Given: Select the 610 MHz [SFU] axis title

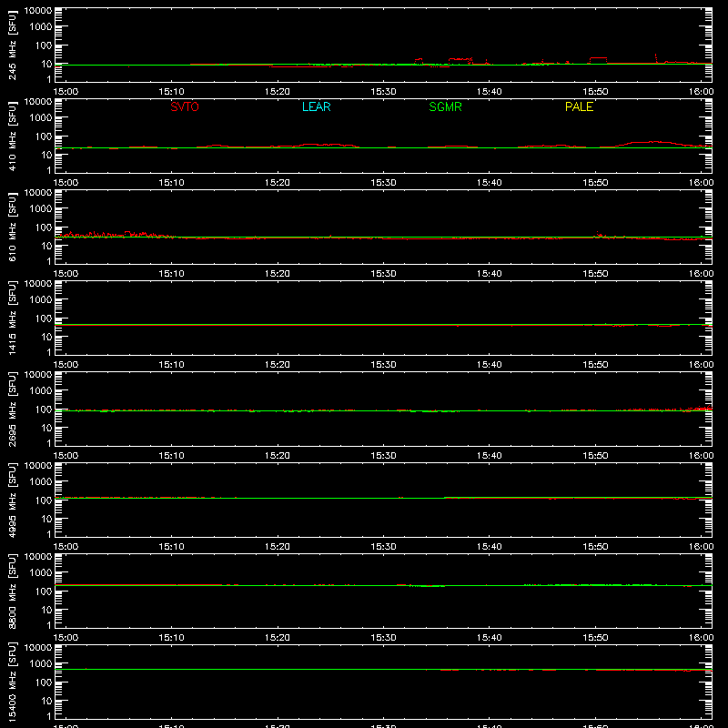Looking at the screenshot, I should click(x=12, y=227).
